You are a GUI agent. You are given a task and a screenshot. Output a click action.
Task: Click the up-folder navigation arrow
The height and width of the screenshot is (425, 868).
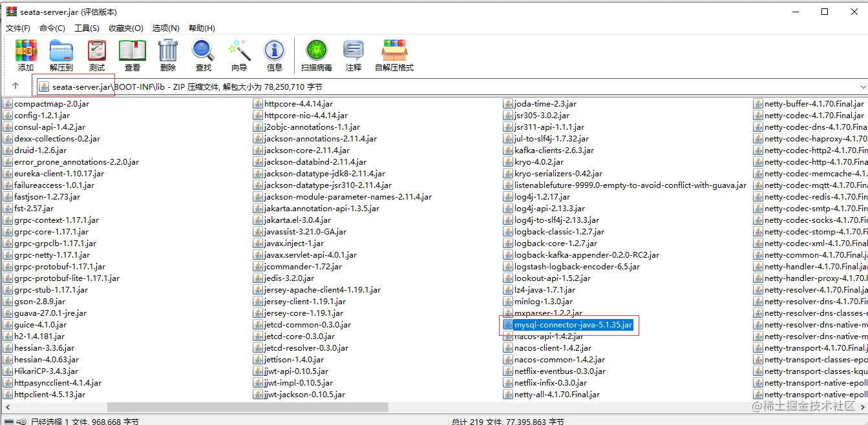pyautogui.click(x=14, y=86)
